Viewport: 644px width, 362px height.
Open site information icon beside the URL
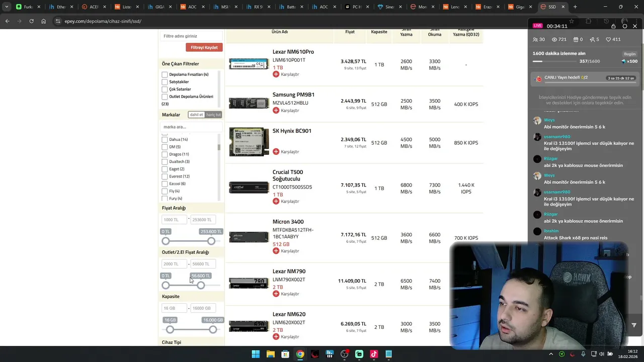(x=58, y=21)
